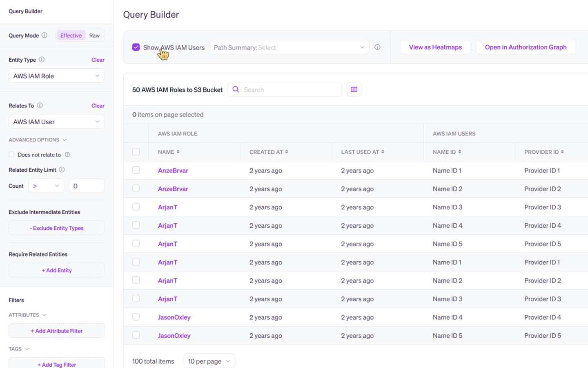
Task: Select the JasonOxley row checkbox with Name ID 5
Action: tap(136, 335)
